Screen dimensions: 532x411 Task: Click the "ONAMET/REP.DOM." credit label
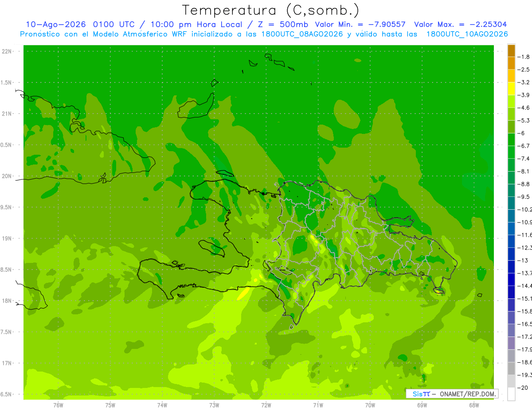click(x=468, y=394)
